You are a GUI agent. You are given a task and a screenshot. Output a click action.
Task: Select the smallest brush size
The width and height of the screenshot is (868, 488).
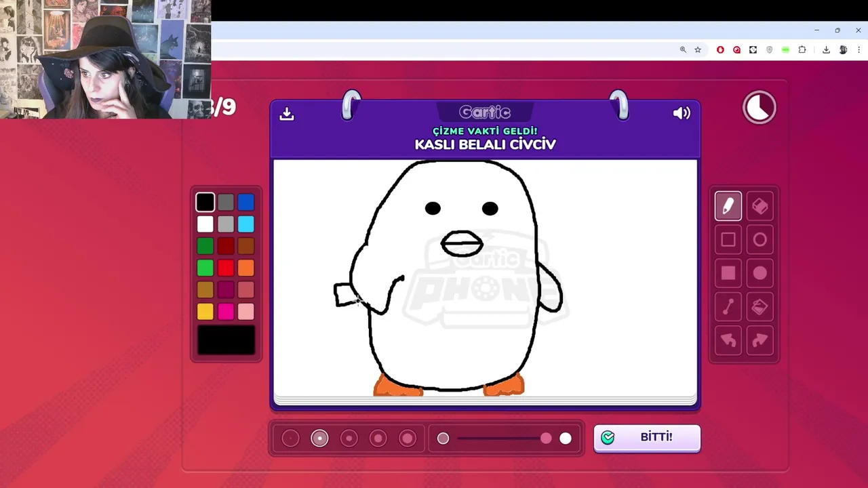pyautogui.click(x=290, y=439)
